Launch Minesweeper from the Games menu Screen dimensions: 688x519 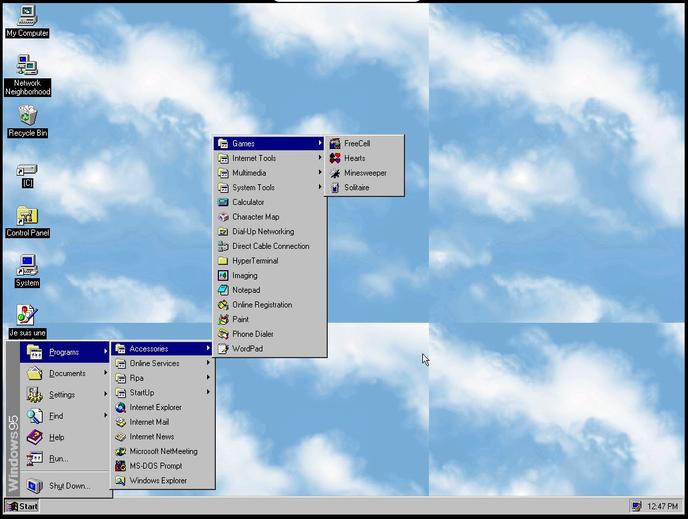364,173
